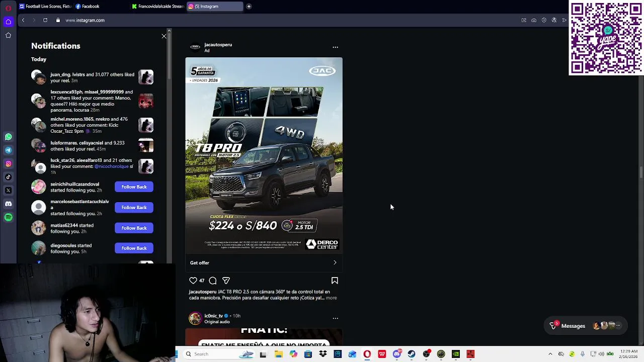Viewport: 644px width, 362px height.
Task: Like the jacautosperu post with heart icon
Action: tap(193, 281)
